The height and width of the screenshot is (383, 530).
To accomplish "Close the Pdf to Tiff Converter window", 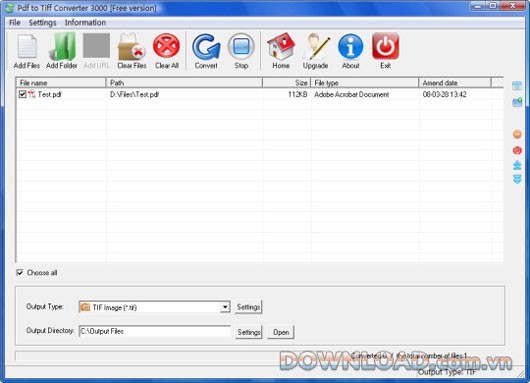I will (x=513, y=6).
